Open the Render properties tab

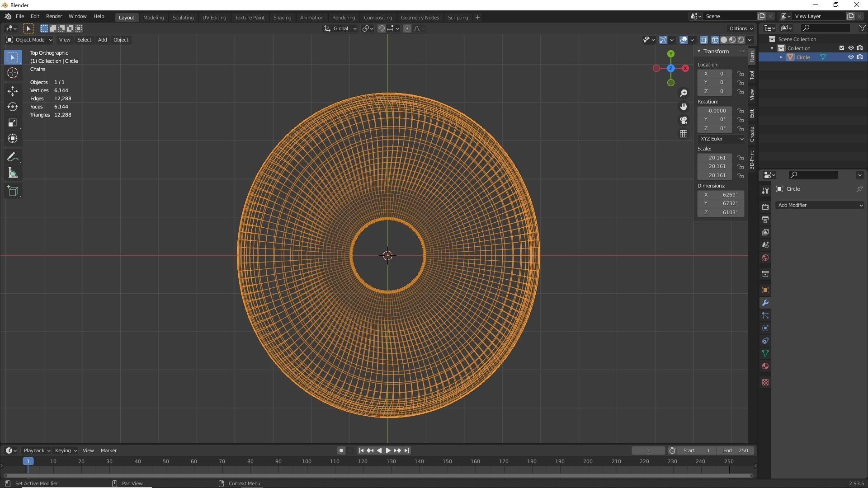tap(765, 206)
